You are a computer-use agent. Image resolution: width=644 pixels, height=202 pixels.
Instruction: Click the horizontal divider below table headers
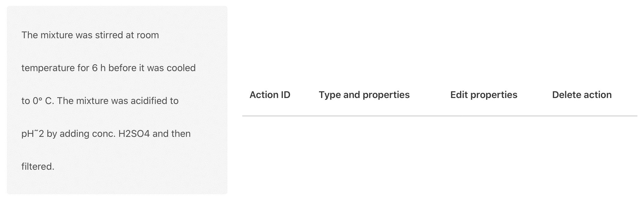tap(439, 116)
